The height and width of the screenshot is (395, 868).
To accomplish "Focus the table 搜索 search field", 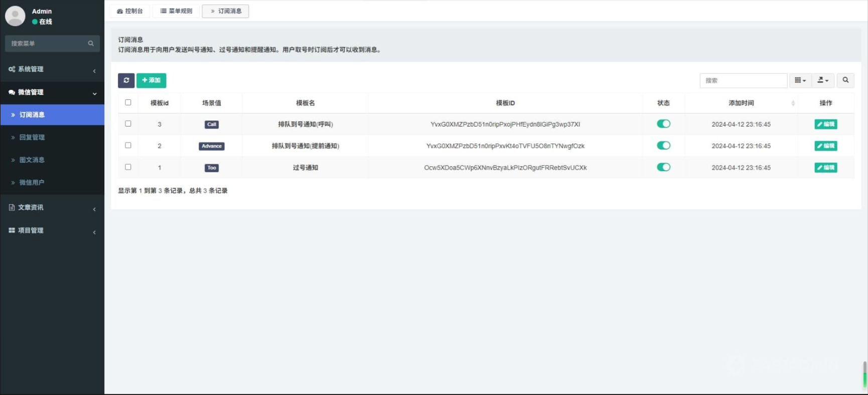I will pyautogui.click(x=743, y=80).
